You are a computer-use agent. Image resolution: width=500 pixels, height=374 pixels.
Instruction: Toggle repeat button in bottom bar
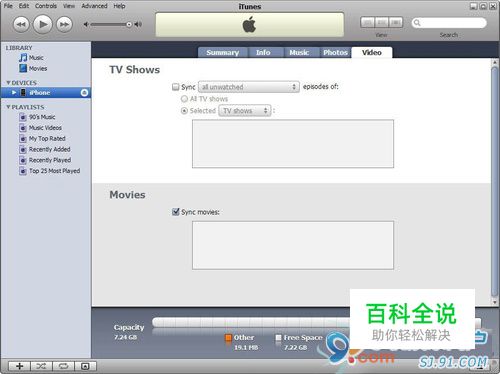pyautogui.click(x=63, y=366)
